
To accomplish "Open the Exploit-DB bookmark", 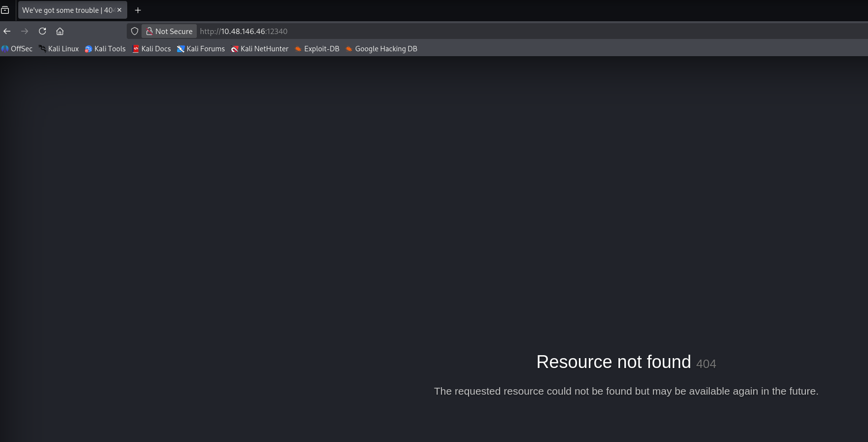I will pos(317,49).
